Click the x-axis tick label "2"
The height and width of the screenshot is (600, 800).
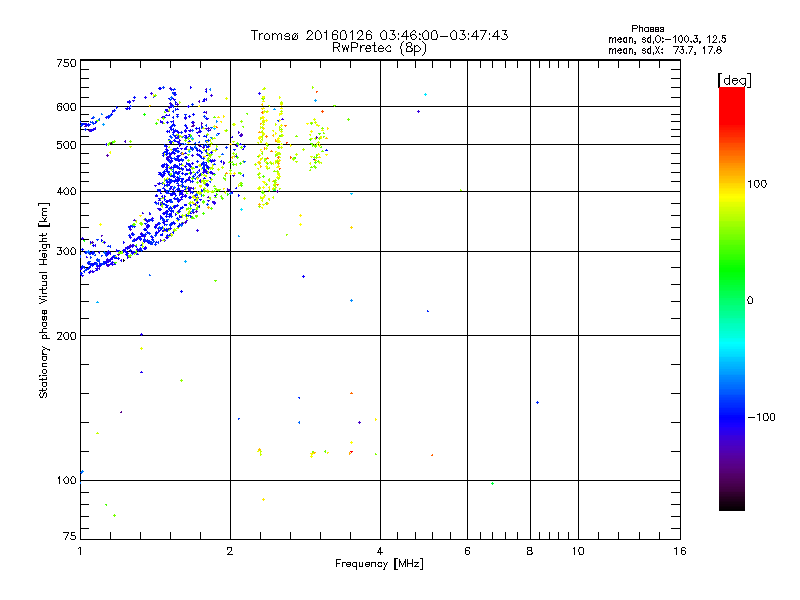pyautogui.click(x=230, y=551)
